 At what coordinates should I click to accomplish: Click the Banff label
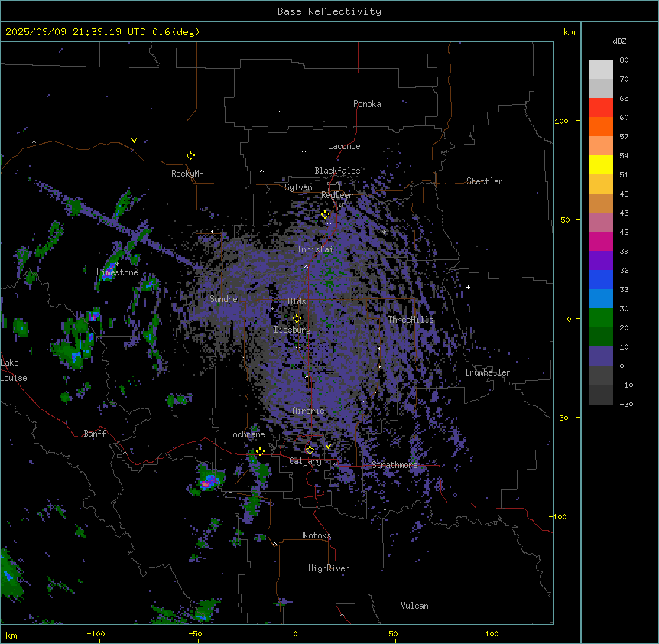pos(95,434)
